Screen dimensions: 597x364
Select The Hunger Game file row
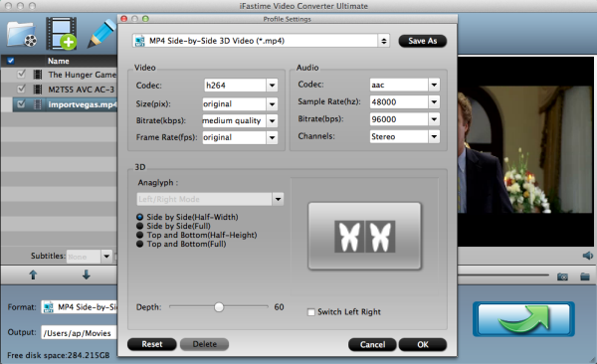click(x=59, y=75)
